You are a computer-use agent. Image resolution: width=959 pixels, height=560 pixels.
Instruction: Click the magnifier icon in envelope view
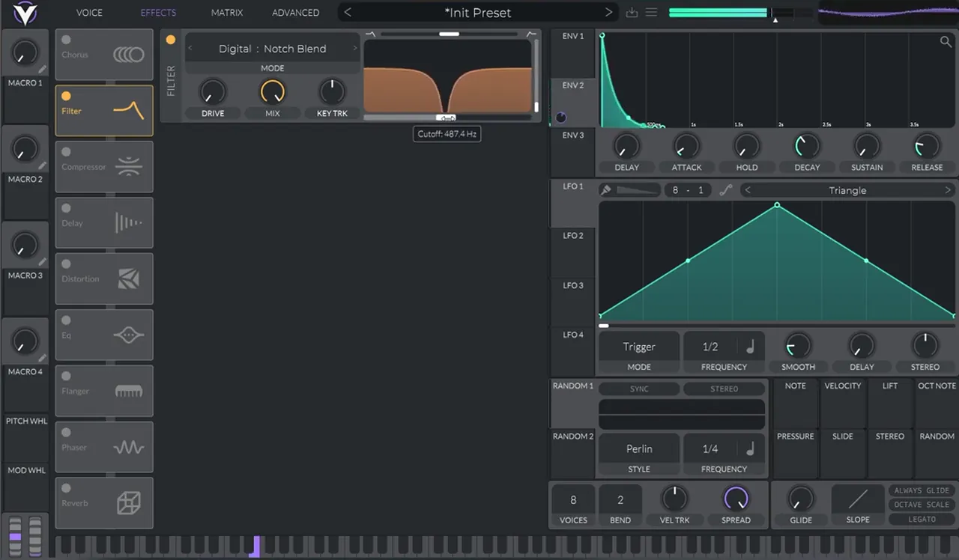[946, 42]
